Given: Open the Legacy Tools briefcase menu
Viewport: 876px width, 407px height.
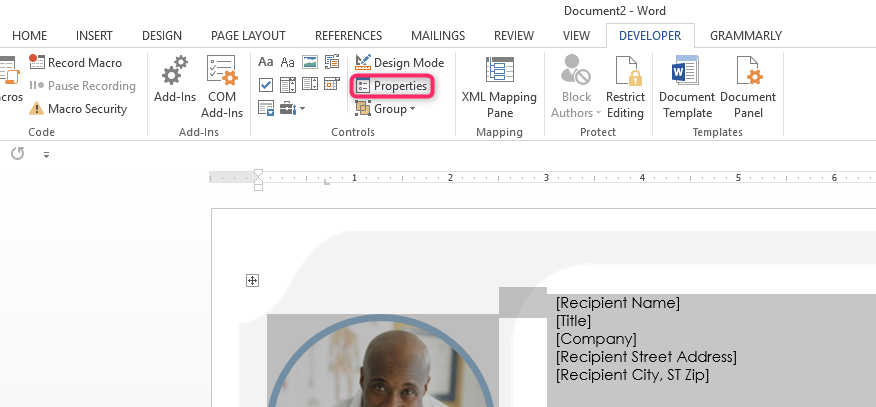Looking at the screenshot, I should point(292,108).
